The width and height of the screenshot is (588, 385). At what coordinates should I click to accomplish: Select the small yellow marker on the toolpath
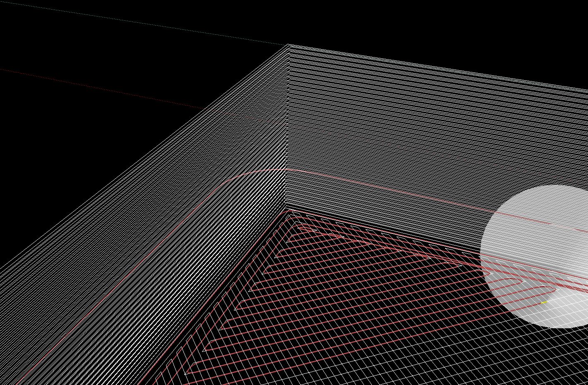pos(544,303)
